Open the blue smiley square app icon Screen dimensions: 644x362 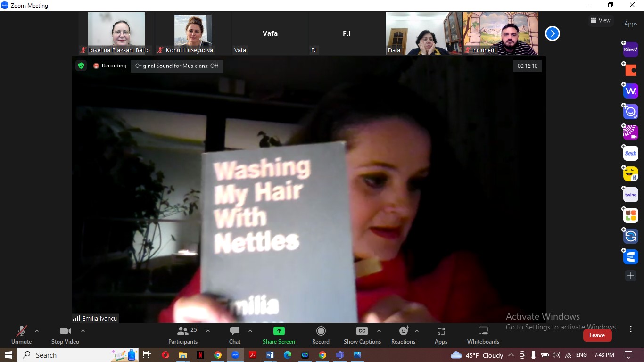(631, 112)
